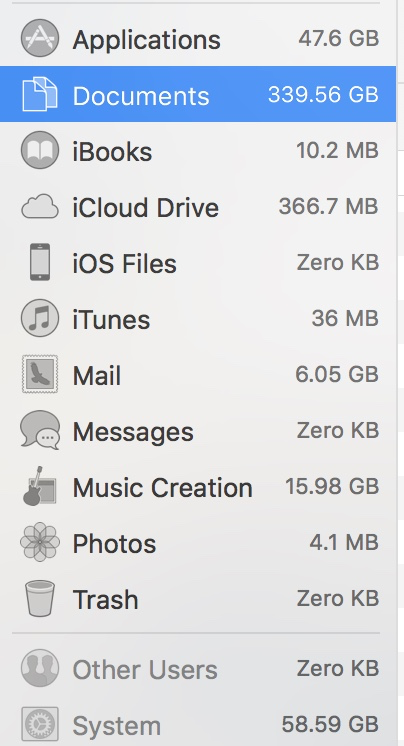Viewport: 404px width, 746px height.
Task: Select the Messages speech bubble icon
Action: pos(40,430)
